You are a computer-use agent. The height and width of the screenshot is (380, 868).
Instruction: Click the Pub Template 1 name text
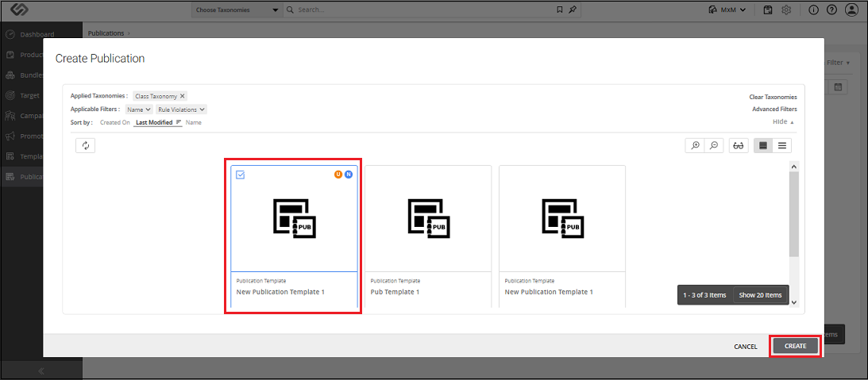(x=395, y=291)
